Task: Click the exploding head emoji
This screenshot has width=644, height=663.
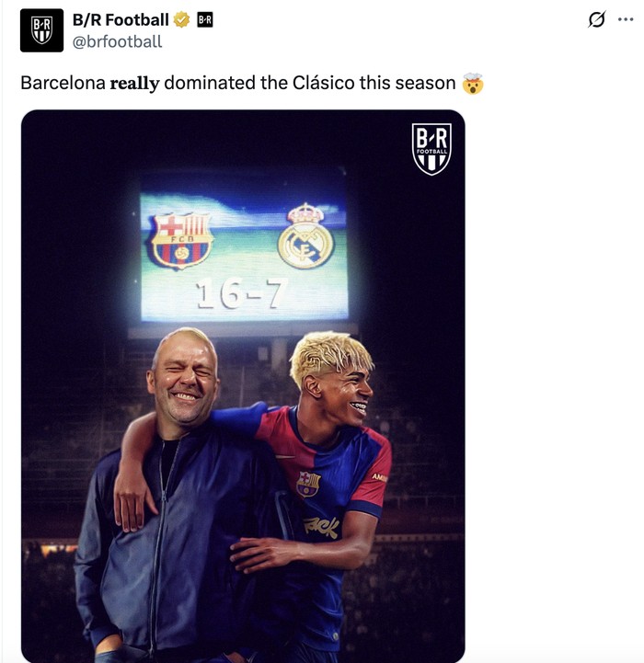Action: point(473,84)
